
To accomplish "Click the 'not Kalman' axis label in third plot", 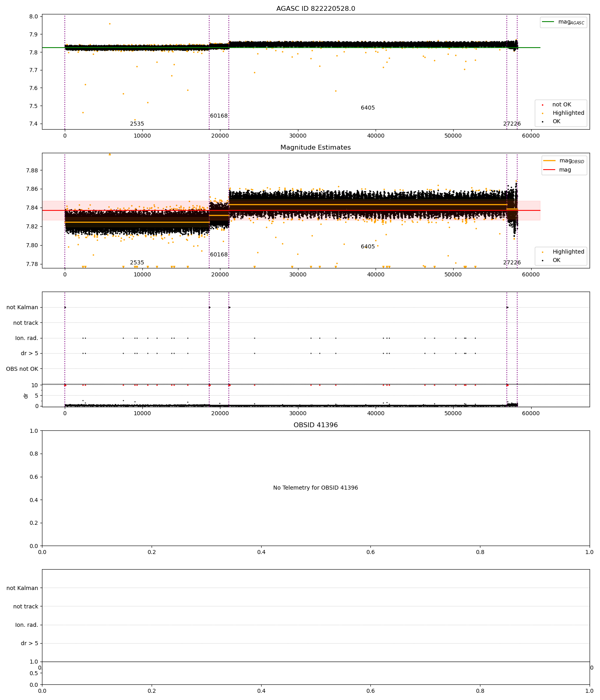I will [22, 308].
